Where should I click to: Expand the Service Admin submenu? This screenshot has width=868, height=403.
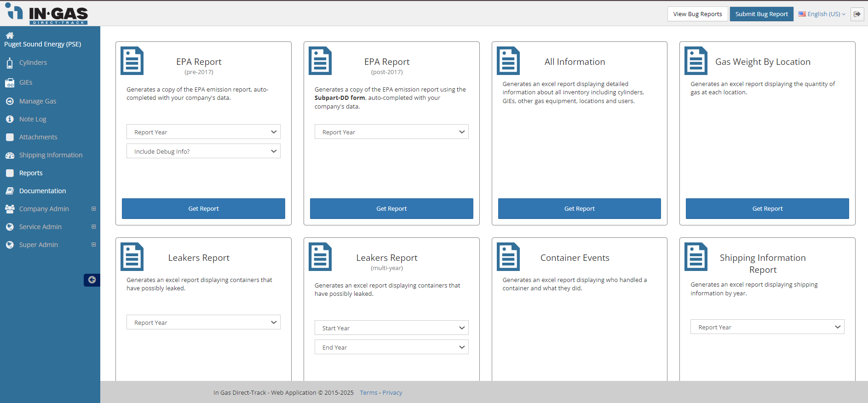(x=94, y=227)
